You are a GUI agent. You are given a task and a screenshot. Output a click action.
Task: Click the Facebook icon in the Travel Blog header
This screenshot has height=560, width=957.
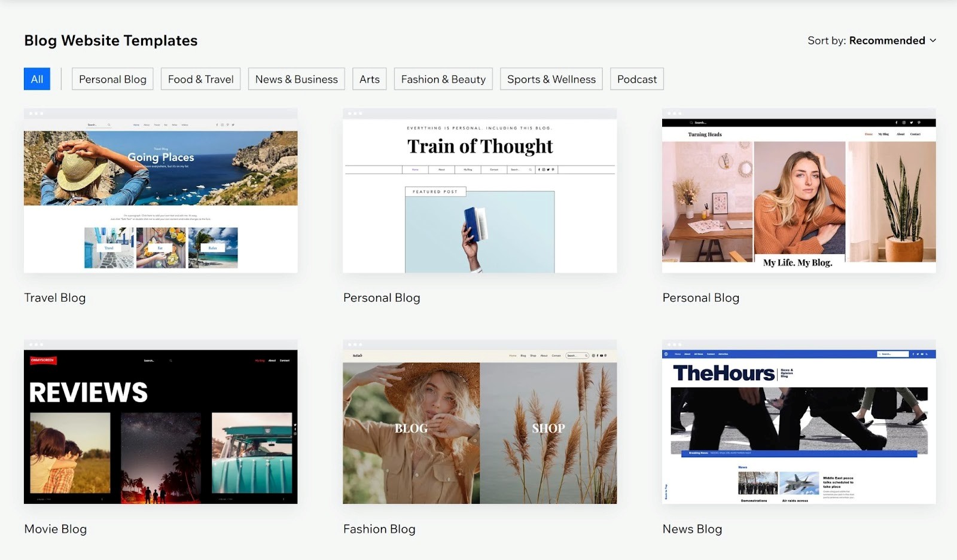click(x=217, y=124)
